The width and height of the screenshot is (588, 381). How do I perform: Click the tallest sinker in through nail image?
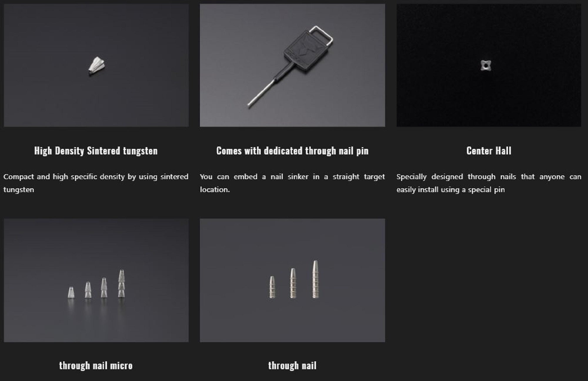click(315, 279)
